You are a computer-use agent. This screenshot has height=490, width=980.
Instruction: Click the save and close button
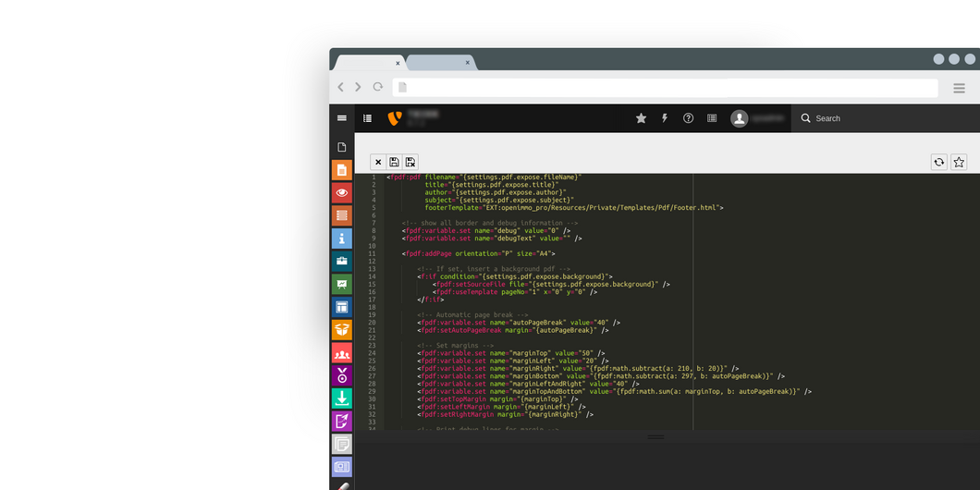[x=410, y=163]
